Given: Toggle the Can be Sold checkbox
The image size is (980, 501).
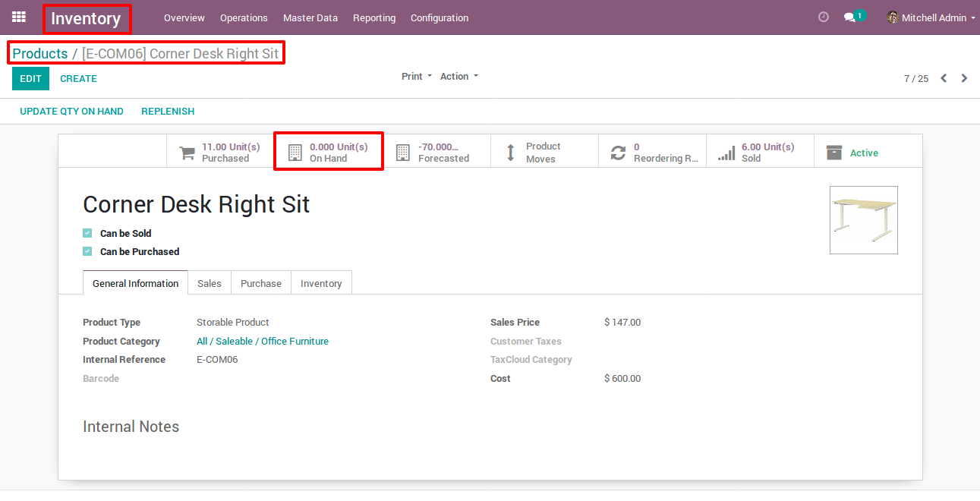Looking at the screenshot, I should [x=87, y=233].
